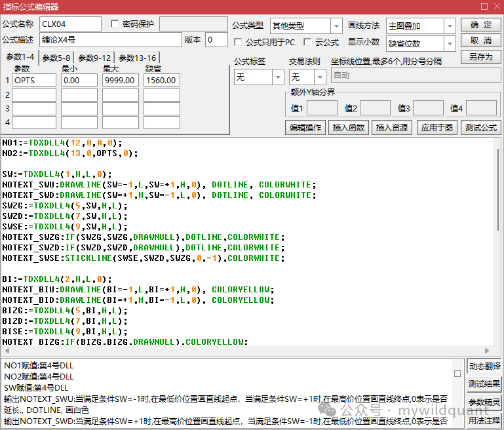Click the horizontal scrollbar left arrow
This screenshot has width=504, height=430.
(7, 350)
